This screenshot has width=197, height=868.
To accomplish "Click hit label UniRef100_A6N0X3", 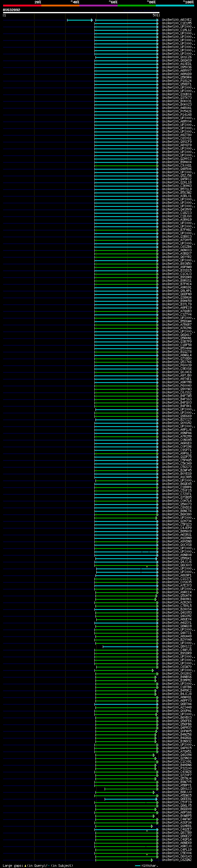I will (177, 250).
